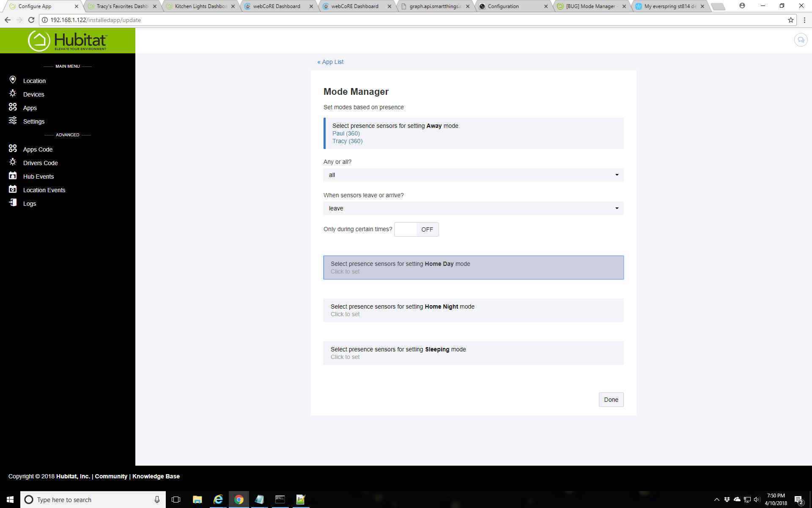Screen dimensions: 812x508
Task: Click the browser back arrow
Action: (8, 20)
